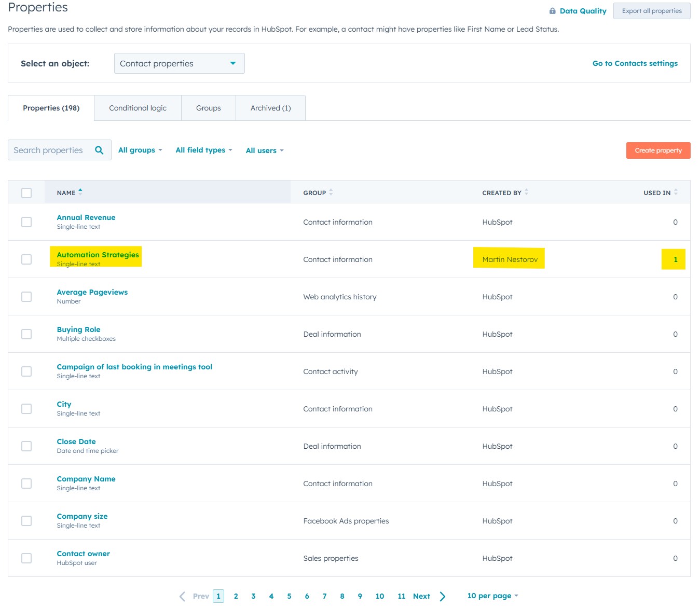Open Go to Contacts settings link
Image resolution: width=700 pixels, height=607 pixels.
click(x=635, y=63)
